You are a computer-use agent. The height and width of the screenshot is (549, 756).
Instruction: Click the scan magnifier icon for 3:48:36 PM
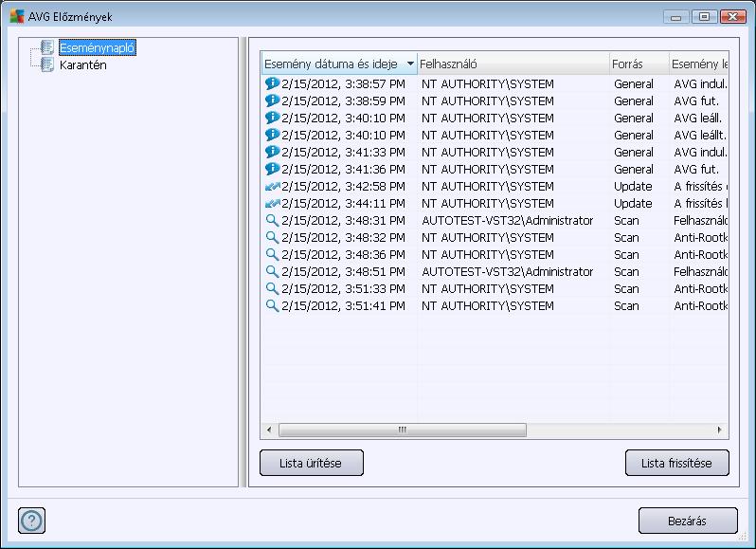[273, 254]
